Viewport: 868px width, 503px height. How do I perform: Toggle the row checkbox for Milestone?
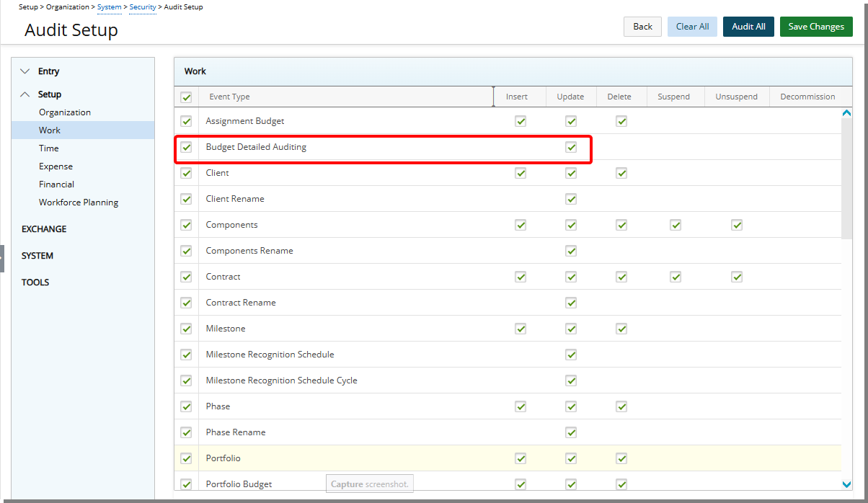pos(186,329)
